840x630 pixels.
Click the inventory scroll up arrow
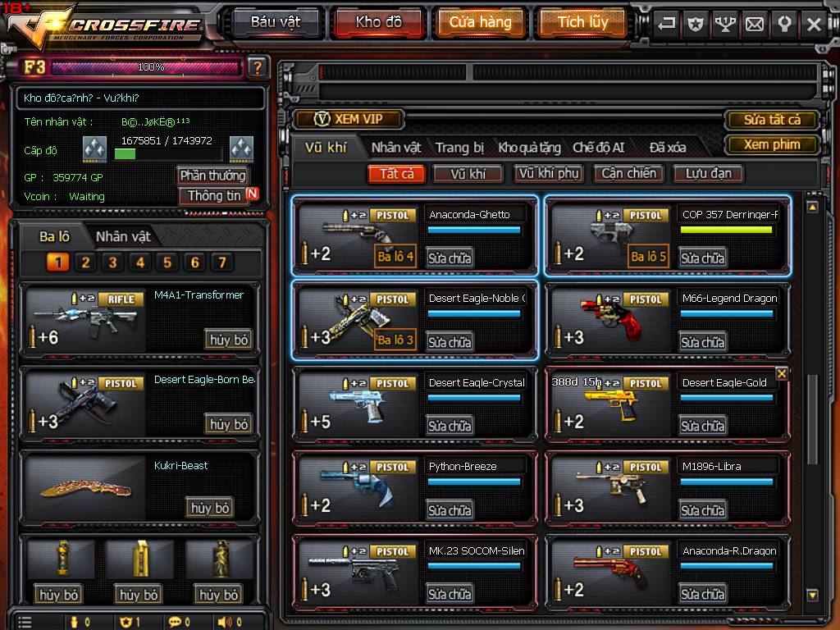tap(812, 207)
